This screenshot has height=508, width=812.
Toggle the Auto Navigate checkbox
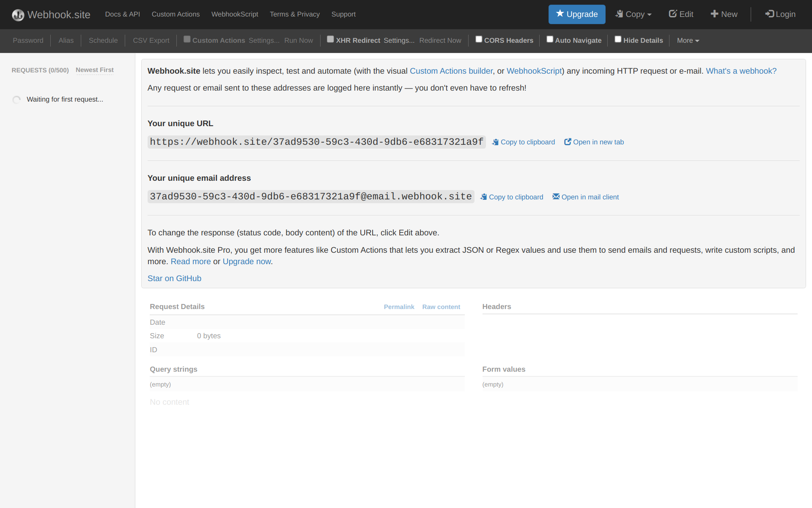(550, 39)
